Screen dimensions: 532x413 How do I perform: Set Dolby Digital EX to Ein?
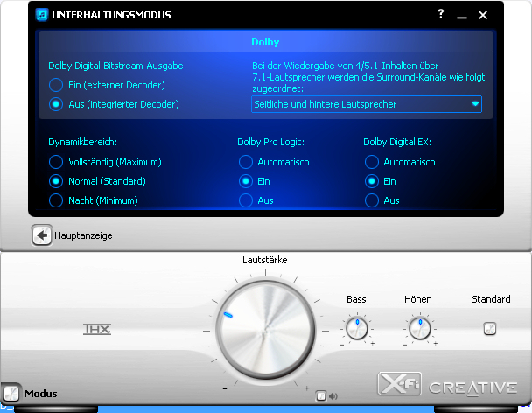372,181
